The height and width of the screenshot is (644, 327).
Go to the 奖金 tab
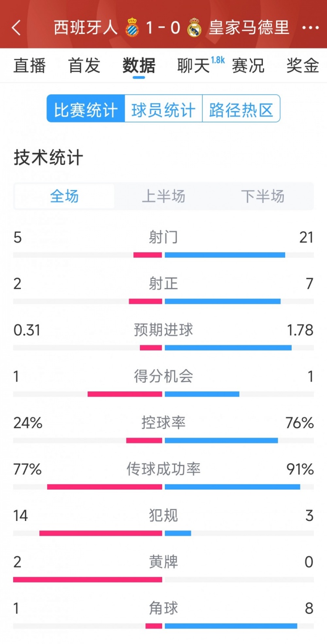303,65
